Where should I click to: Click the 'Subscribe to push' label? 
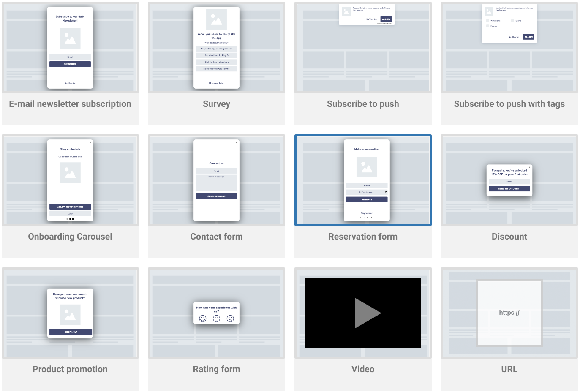point(363,104)
